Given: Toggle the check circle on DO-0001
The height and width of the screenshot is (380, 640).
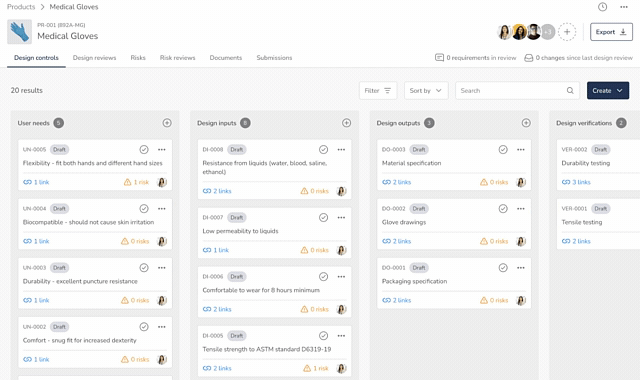Looking at the screenshot, I should click(503, 268).
